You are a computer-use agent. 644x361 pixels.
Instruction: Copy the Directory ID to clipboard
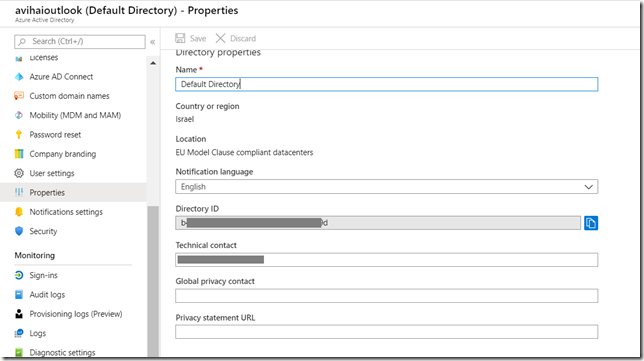(591, 223)
